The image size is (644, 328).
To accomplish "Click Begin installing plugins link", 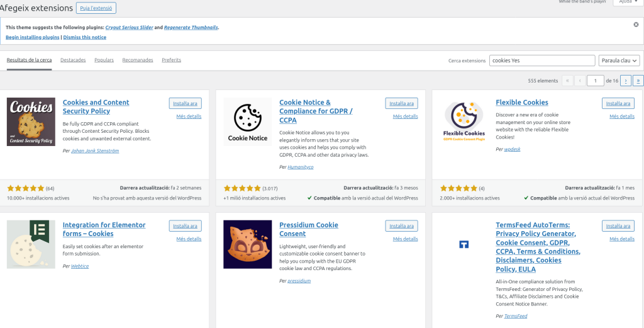I will [33, 37].
